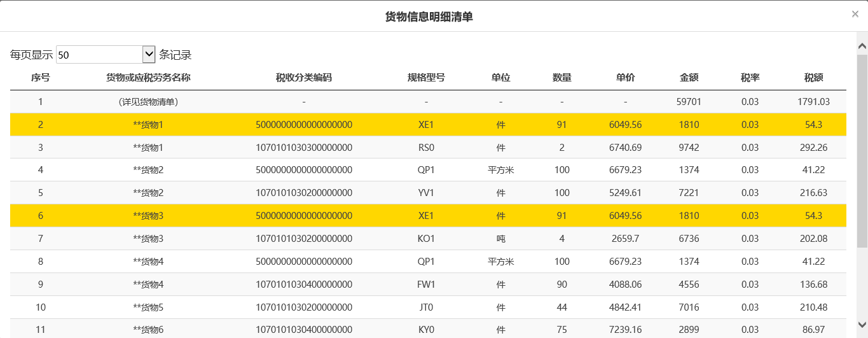Click unit price 6740.69
Image resolution: width=868 pixels, height=338 pixels.
(626, 148)
